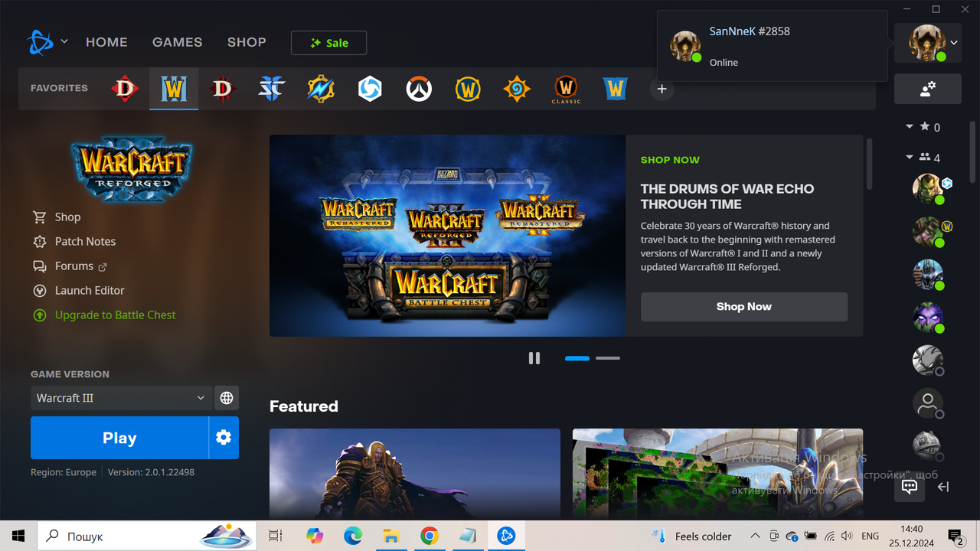Viewport: 980px width, 551px height.
Task: Click the ENG language indicator
Action: 870,536
